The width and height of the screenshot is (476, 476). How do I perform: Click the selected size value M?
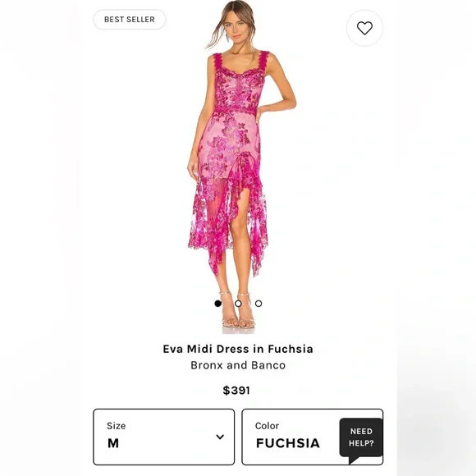[x=113, y=443]
